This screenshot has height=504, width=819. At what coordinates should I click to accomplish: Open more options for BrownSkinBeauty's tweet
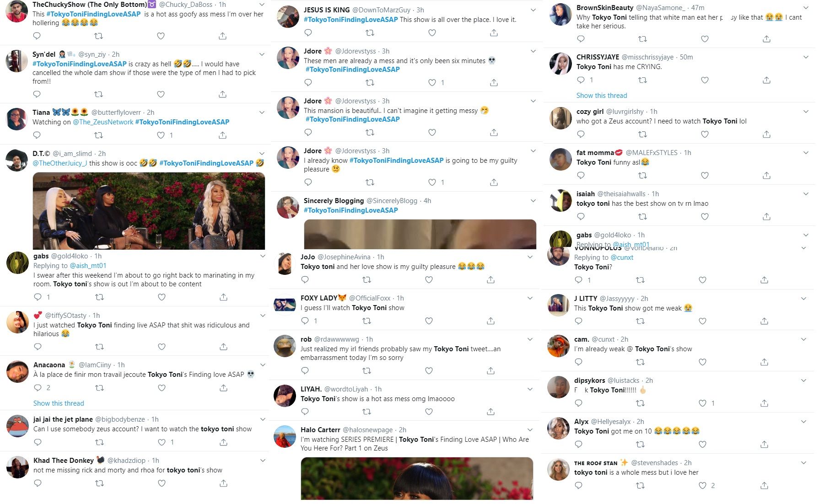pyautogui.click(x=806, y=7)
